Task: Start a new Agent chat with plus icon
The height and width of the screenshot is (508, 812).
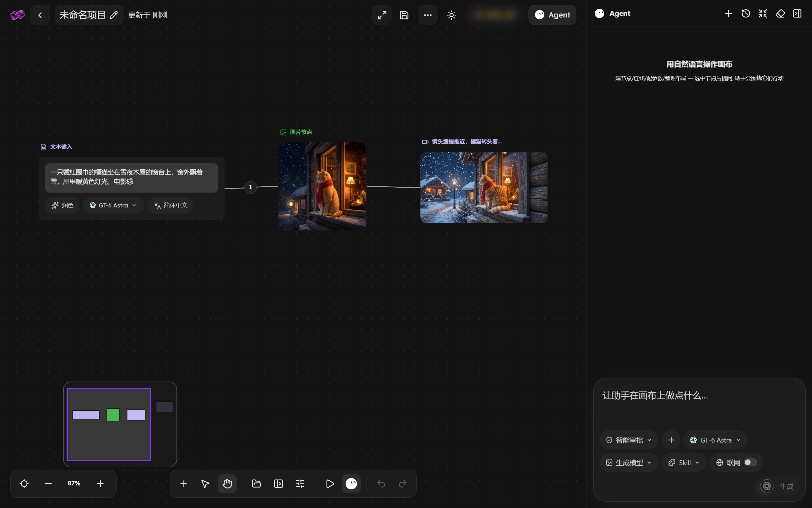Action: click(x=728, y=14)
